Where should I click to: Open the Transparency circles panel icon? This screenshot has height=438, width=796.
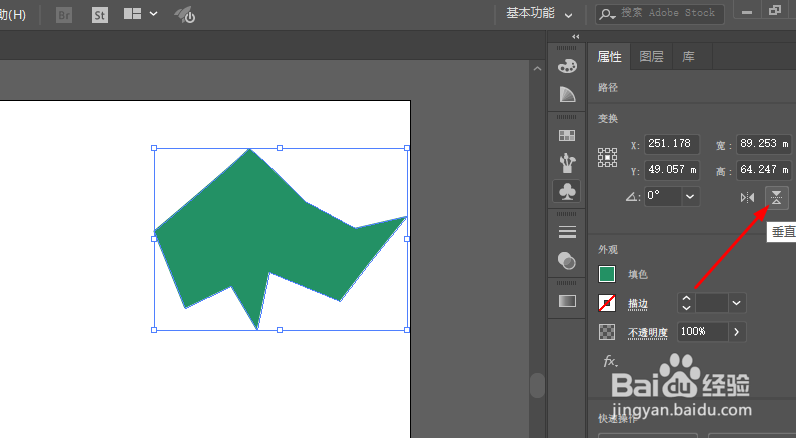567,260
